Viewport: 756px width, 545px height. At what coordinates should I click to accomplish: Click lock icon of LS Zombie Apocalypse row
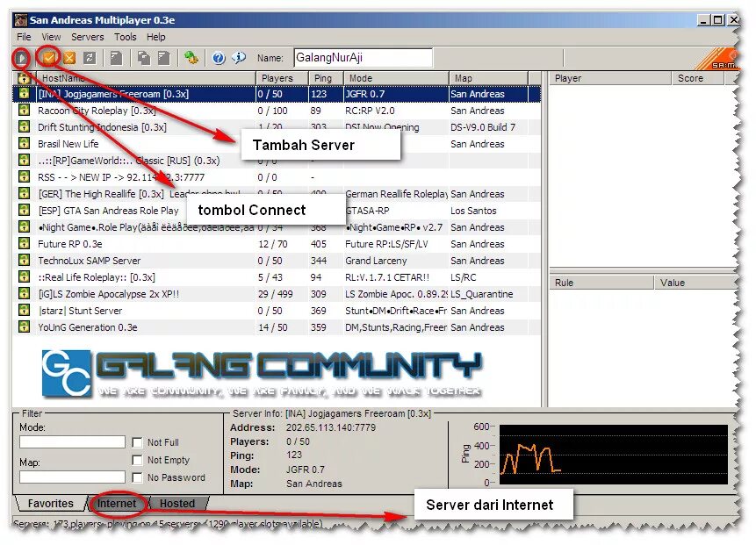coord(24,293)
